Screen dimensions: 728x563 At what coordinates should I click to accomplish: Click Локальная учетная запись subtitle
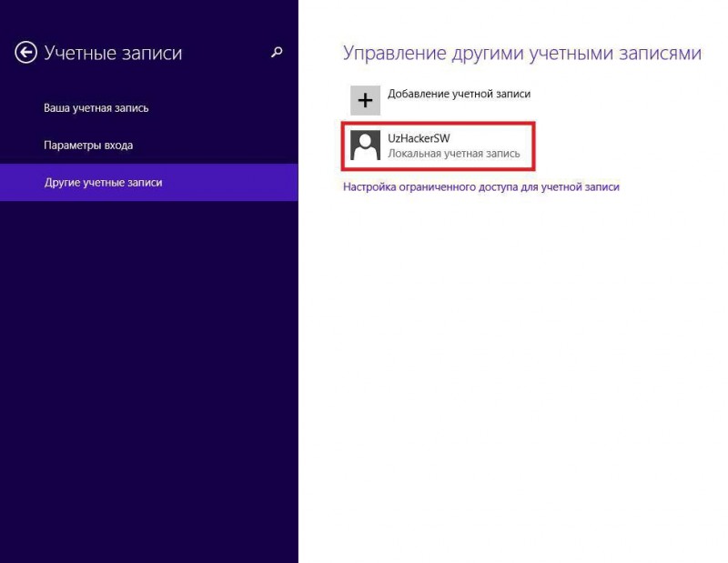click(453, 154)
